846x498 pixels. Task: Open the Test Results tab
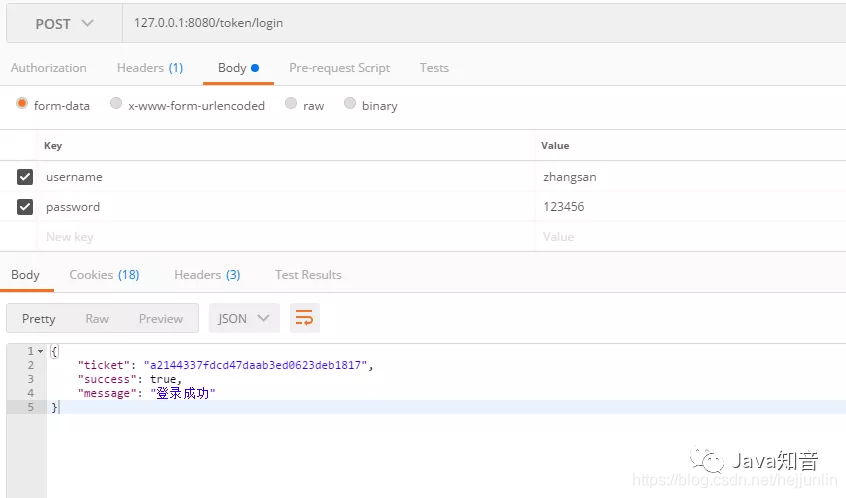308,275
